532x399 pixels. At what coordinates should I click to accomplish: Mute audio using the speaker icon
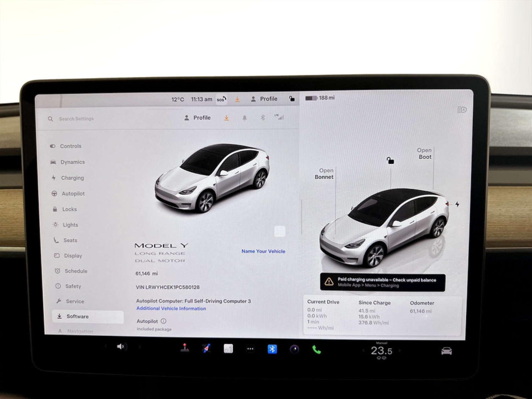(122, 347)
